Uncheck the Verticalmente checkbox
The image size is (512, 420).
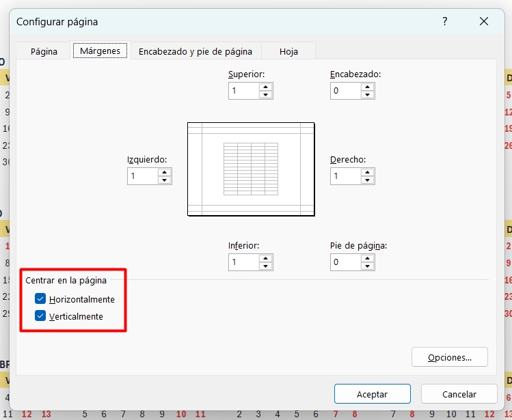click(x=40, y=316)
